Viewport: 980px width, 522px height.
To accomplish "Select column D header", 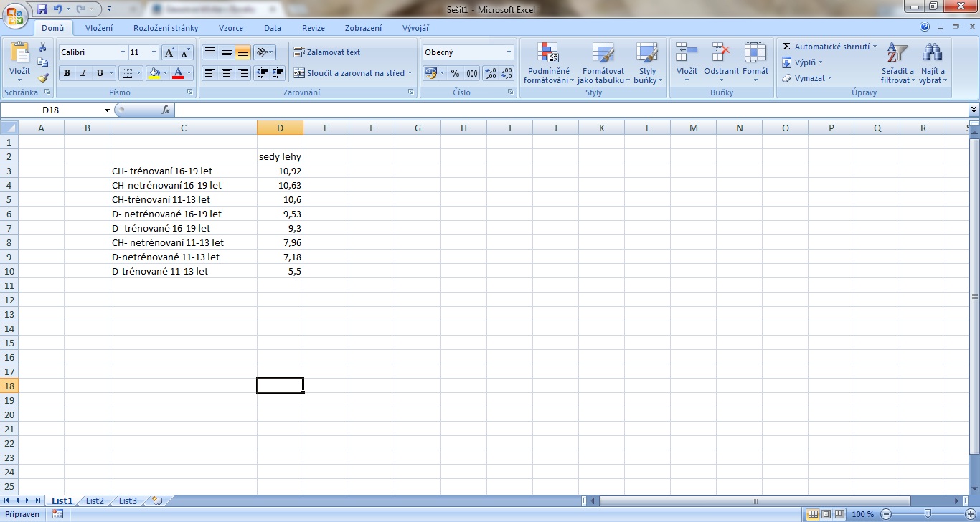I will point(280,128).
